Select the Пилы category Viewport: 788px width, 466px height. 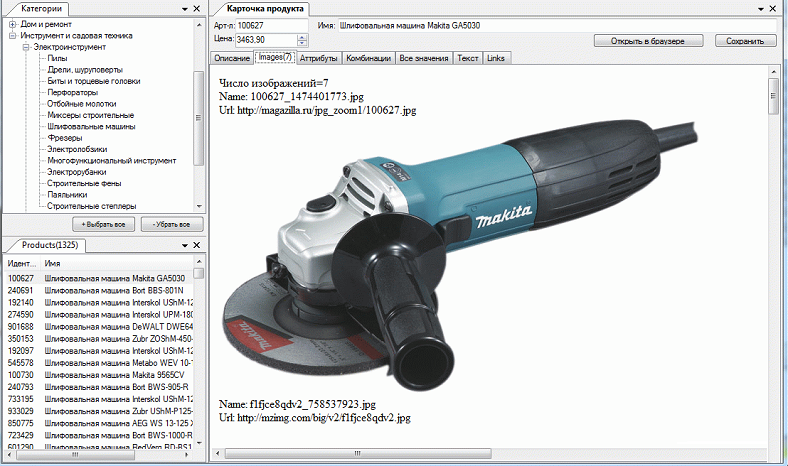(57, 58)
